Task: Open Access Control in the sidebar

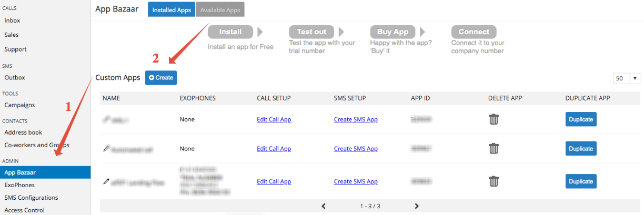Action: 24,210
